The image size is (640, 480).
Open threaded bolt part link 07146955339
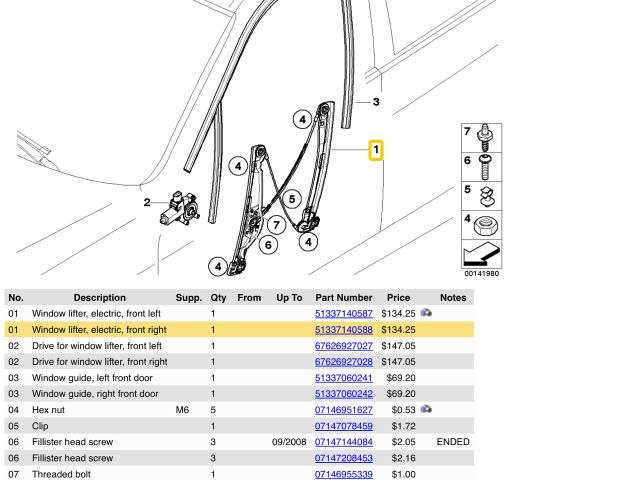[x=343, y=474]
